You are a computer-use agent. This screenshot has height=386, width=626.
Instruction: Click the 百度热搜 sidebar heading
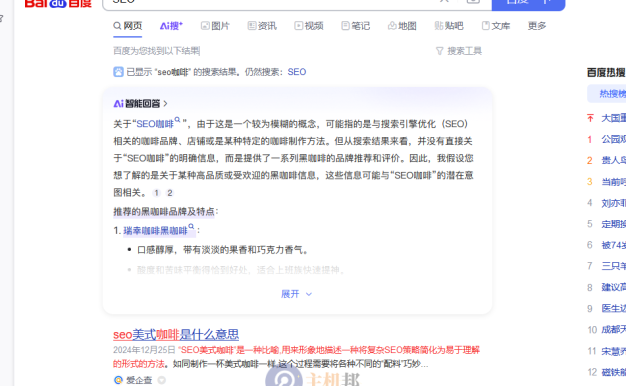click(606, 73)
